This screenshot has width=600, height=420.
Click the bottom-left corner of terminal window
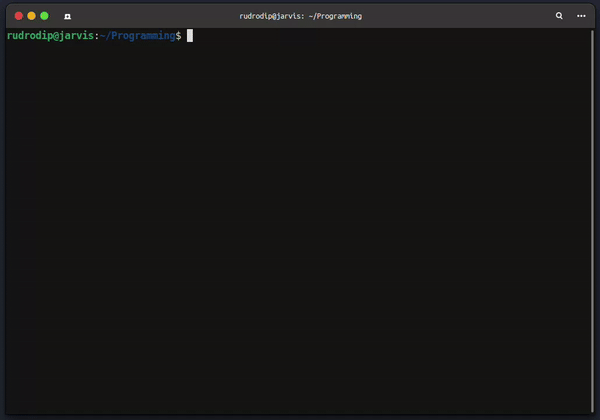pyautogui.click(x=8, y=411)
